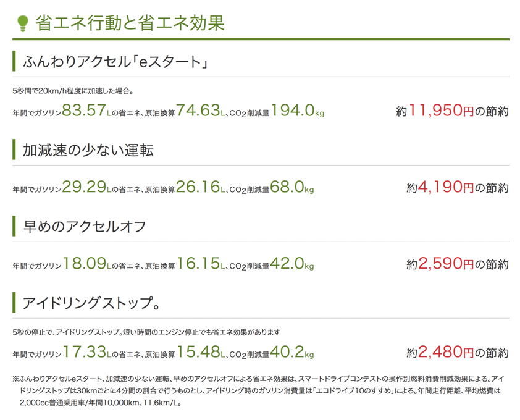Click the green light bulb icon
The height and width of the screenshot is (420, 520).
pyautogui.click(x=23, y=23)
